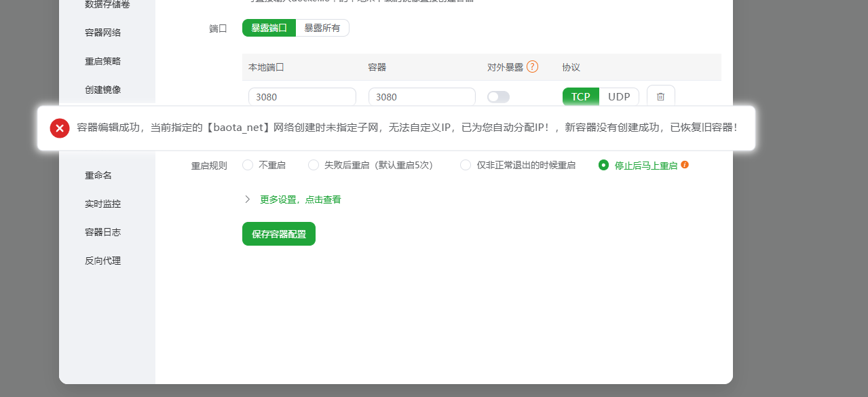
Task: Select the 不重启 radio option
Action: [248, 165]
